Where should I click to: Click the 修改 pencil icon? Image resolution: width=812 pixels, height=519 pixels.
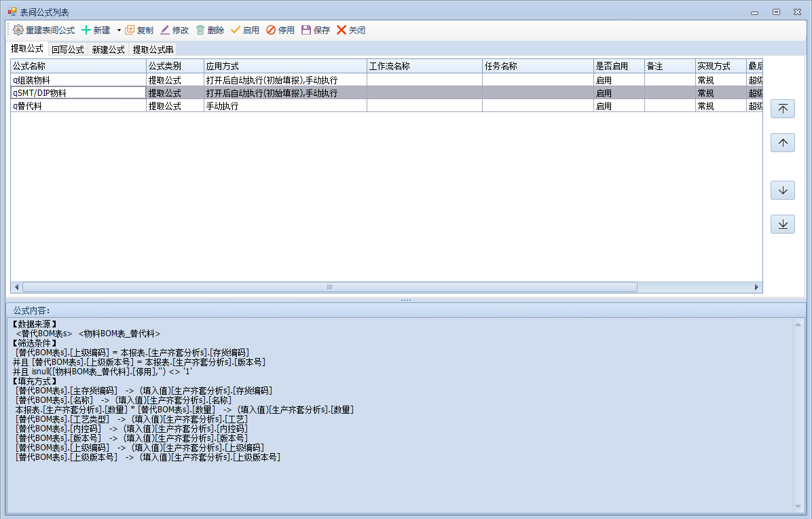click(x=165, y=31)
